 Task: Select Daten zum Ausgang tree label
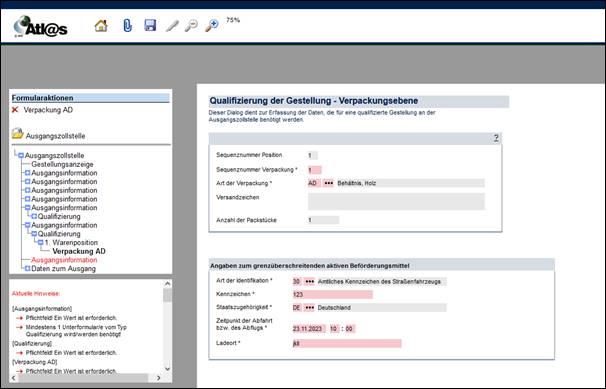coord(63,268)
